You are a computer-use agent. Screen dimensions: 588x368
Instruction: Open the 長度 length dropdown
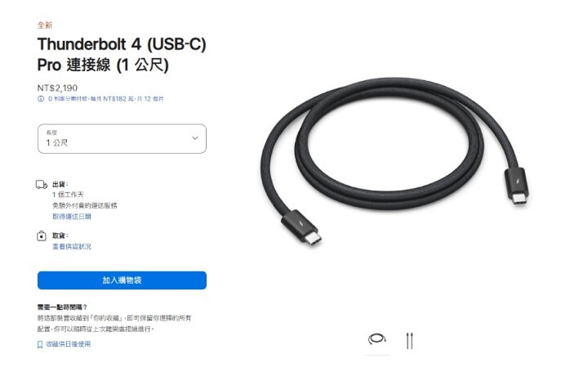pos(122,138)
